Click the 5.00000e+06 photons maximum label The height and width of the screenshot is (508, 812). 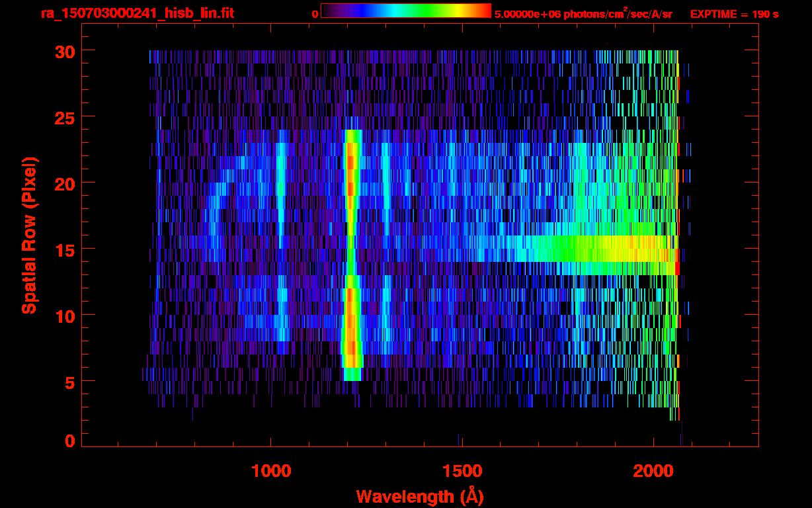click(583, 14)
